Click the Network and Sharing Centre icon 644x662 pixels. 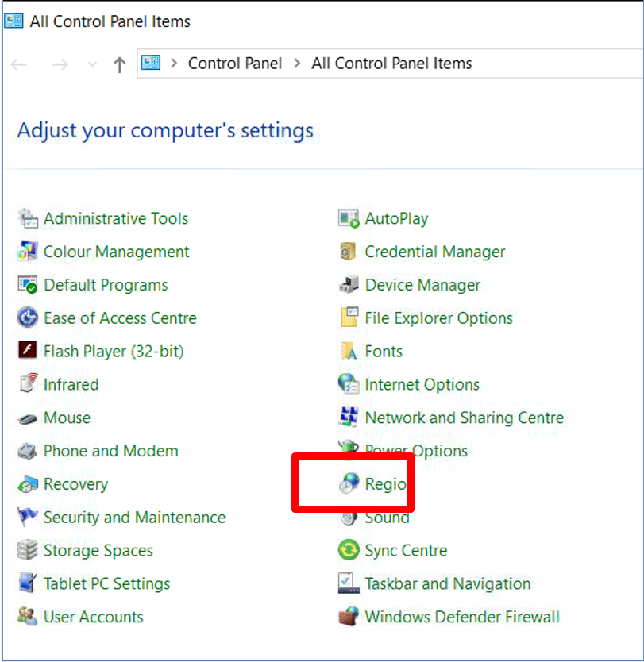[x=349, y=418]
